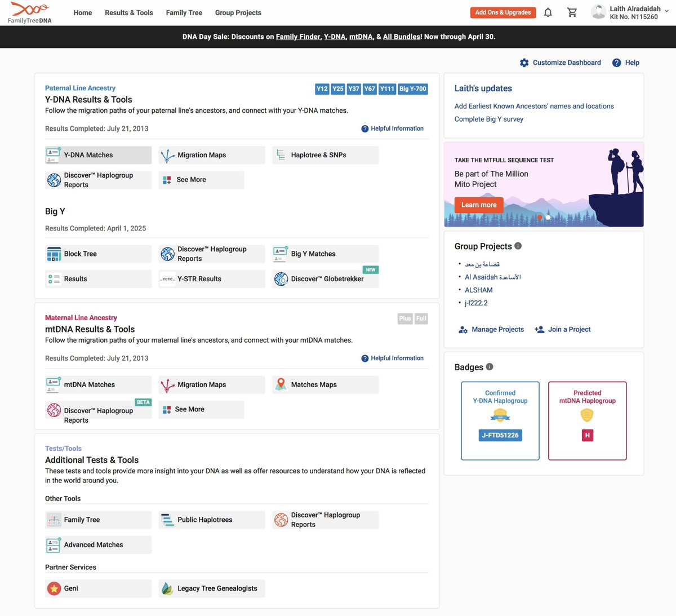
Task: Select the mtDNA Full badge
Action: pyautogui.click(x=421, y=318)
